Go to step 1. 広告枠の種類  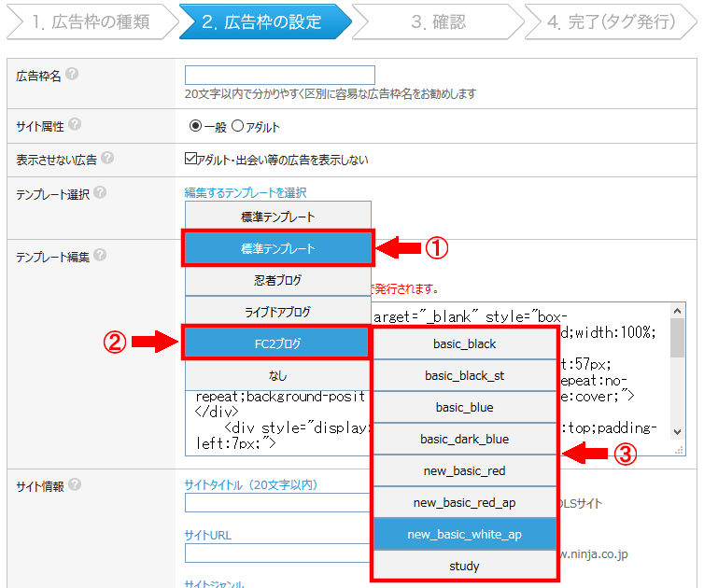(92, 21)
